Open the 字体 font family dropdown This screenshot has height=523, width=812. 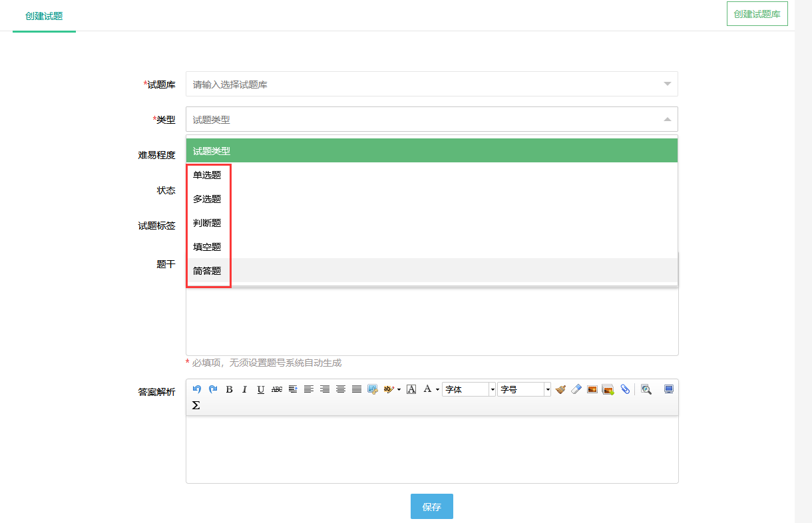pyautogui.click(x=469, y=389)
